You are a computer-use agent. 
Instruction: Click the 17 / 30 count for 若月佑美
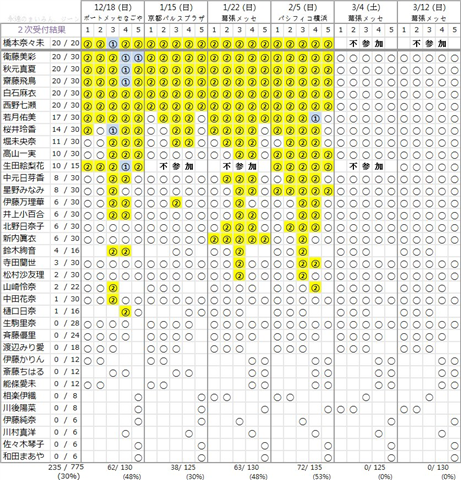pos(66,117)
